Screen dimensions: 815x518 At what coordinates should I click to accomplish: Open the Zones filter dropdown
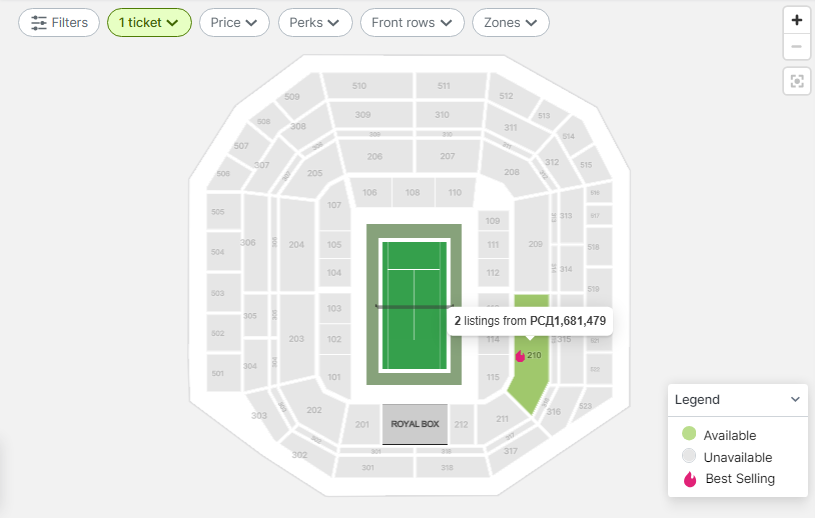tap(510, 22)
